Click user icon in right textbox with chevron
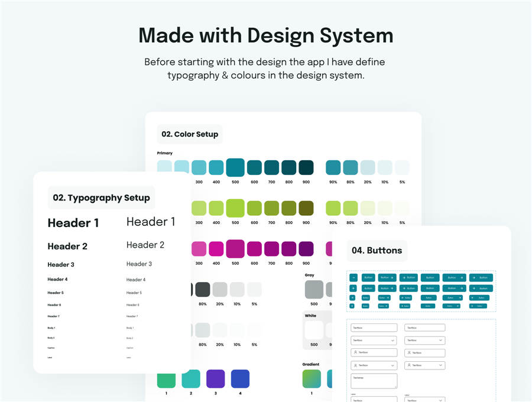The height and width of the screenshot is (402, 532). (x=409, y=366)
